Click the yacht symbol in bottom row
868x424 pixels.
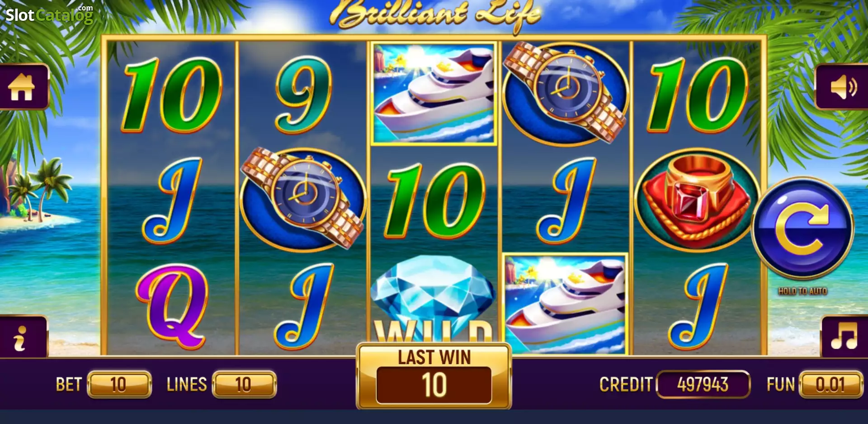point(565,304)
